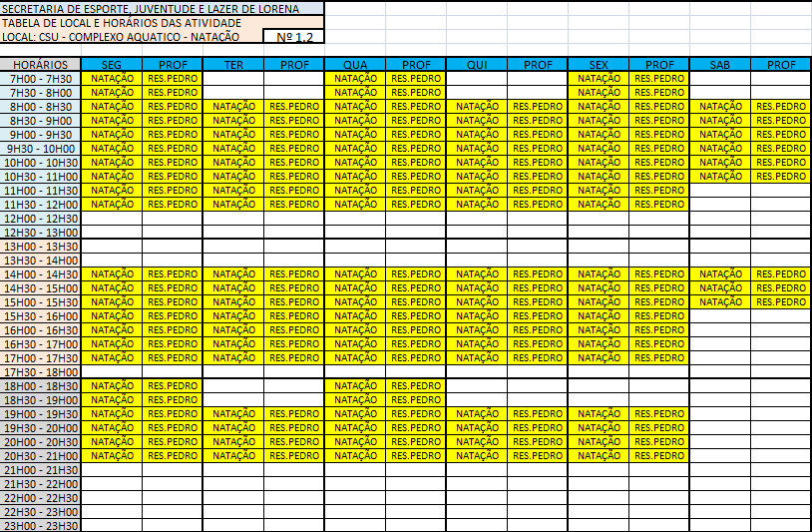812x532 pixels.
Task: Select the '23H00 - 23H30' time cell
Action: [x=40, y=526]
